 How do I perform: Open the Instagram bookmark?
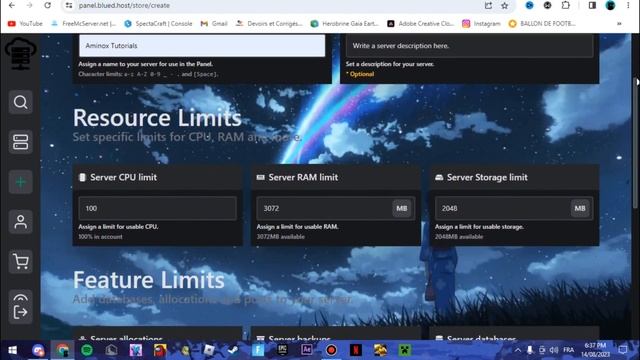coord(481,24)
